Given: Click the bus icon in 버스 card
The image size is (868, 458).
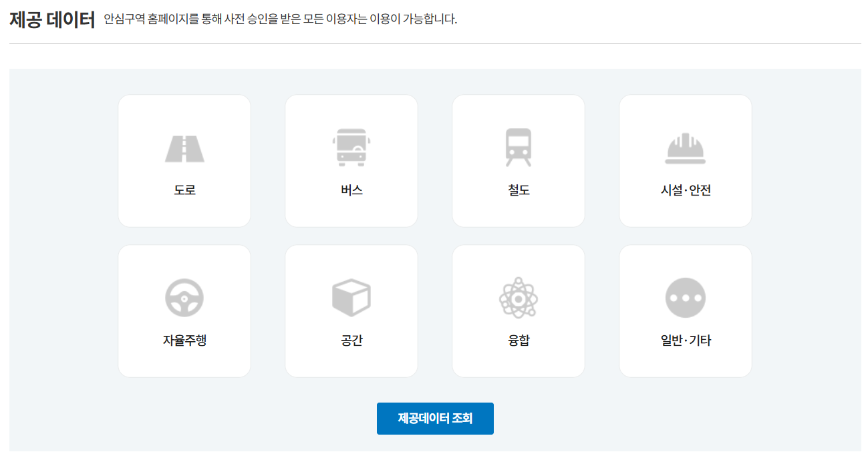Looking at the screenshot, I should tap(351, 148).
